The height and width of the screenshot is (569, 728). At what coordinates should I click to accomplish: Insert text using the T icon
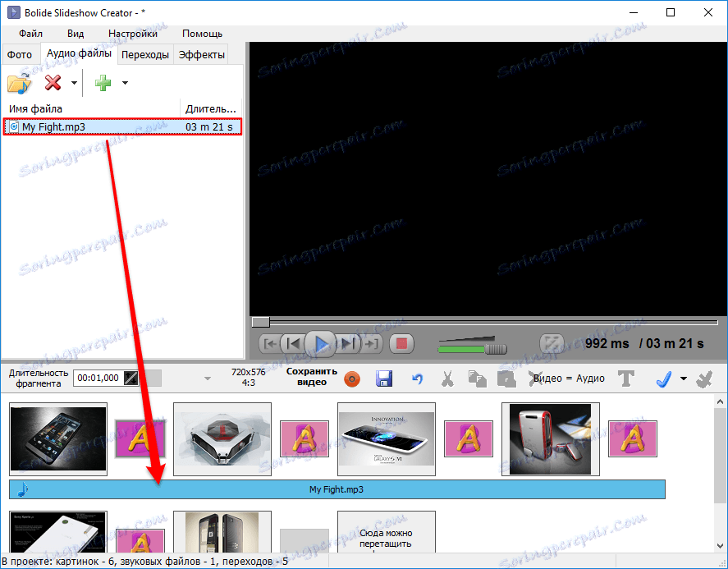[626, 379]
